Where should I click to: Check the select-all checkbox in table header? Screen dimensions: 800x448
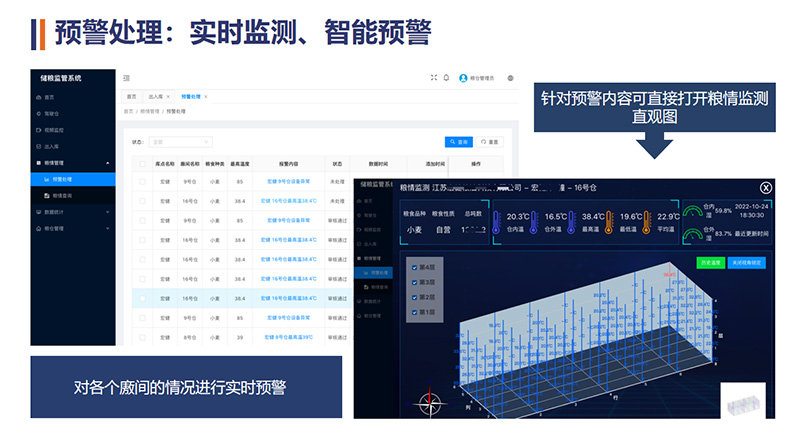click(143, 164)
